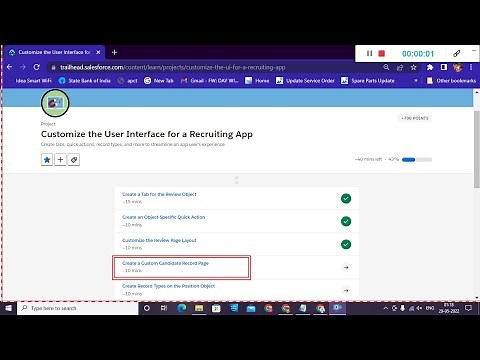Click completed checkmark for Review Page Layout step
Image resolution: width=480 pixels, height=360 pixels.
click(346, 244)
